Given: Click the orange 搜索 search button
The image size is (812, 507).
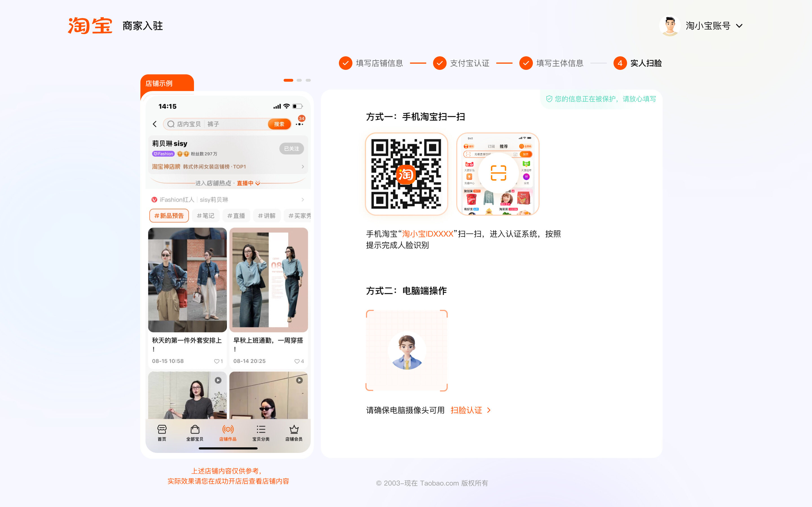Looking at the screenshot, I should click(279, 124).
